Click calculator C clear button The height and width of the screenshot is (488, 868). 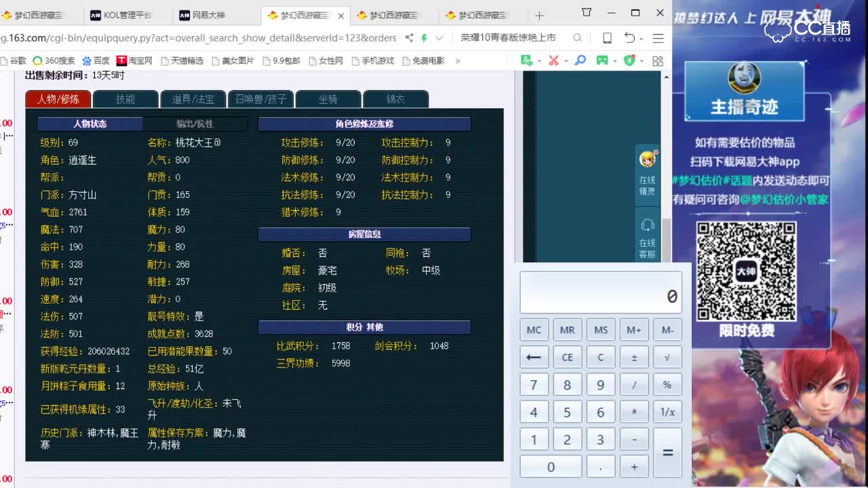point(601,357)
